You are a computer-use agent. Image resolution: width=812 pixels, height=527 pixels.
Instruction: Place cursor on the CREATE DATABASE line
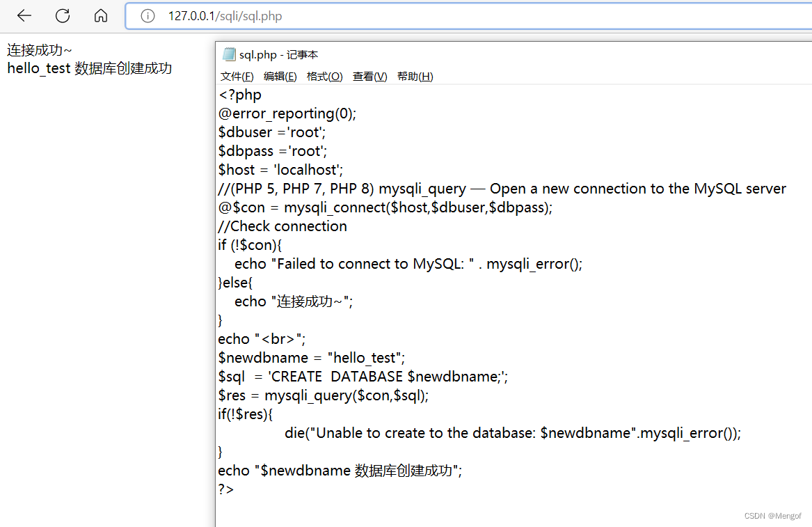[362, 376]
